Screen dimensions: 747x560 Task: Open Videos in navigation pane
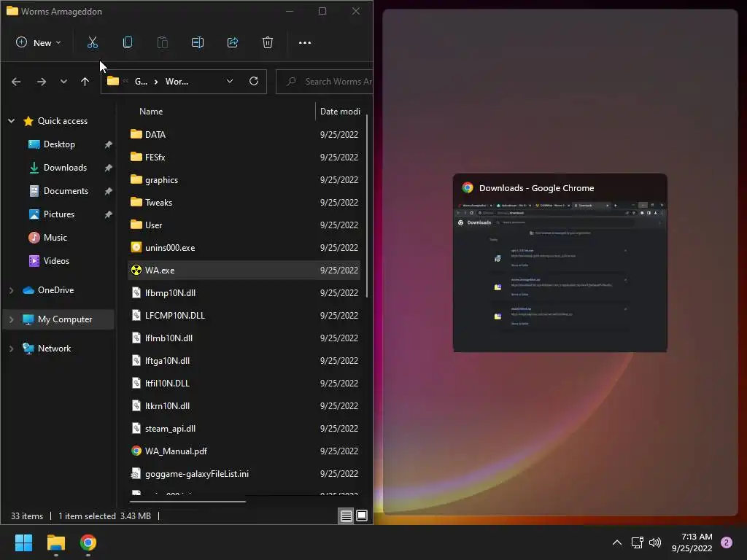56,261
